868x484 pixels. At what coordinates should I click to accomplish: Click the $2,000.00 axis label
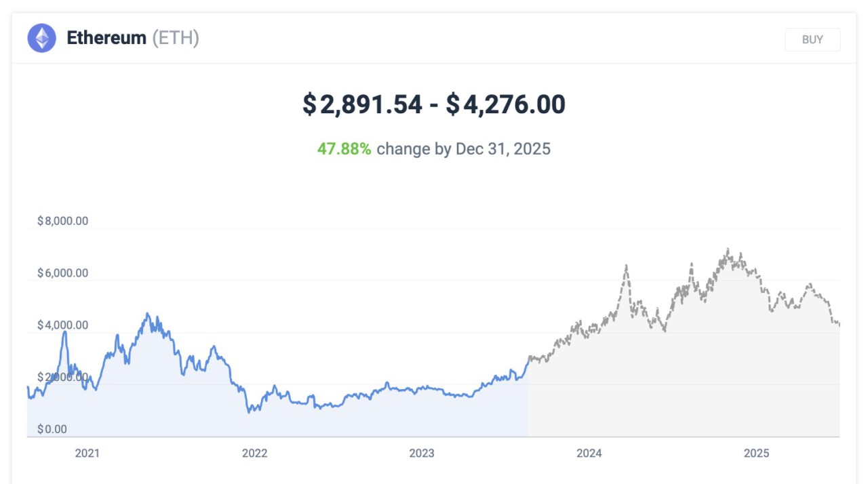(x=62, y=377)
